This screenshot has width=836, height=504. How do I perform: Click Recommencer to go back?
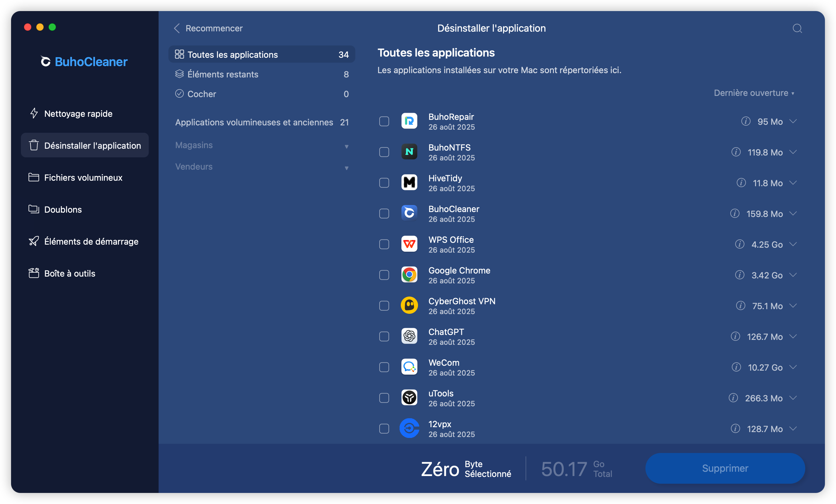208,28
